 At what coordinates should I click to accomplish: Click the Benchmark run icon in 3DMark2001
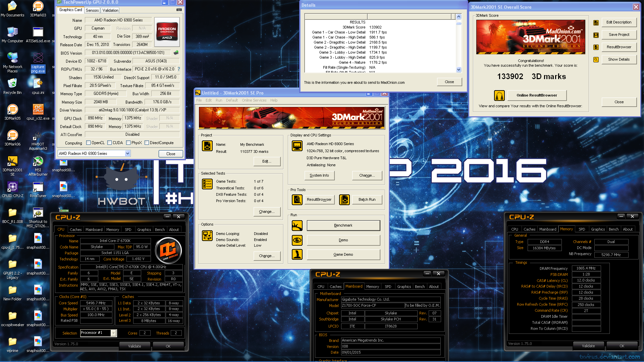tap(297, 226)
